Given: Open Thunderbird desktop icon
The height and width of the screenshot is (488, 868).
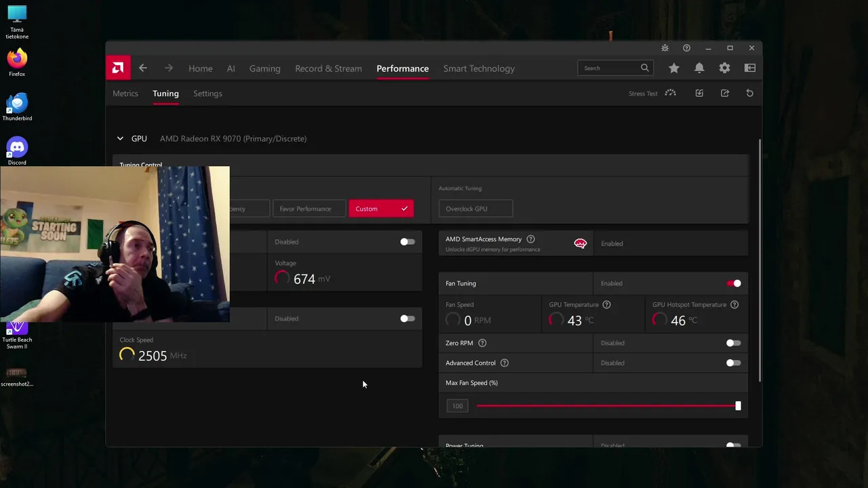Looking at the screenshot, I should point(17,107).
